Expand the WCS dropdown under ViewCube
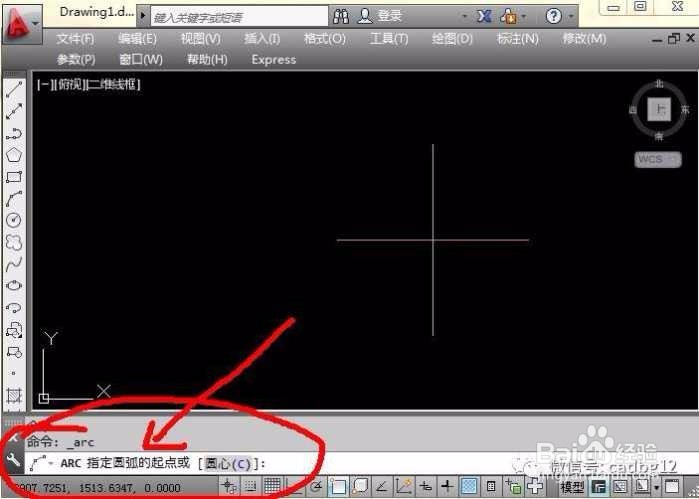This screenshot has height=499, width=699. point(658,159)
